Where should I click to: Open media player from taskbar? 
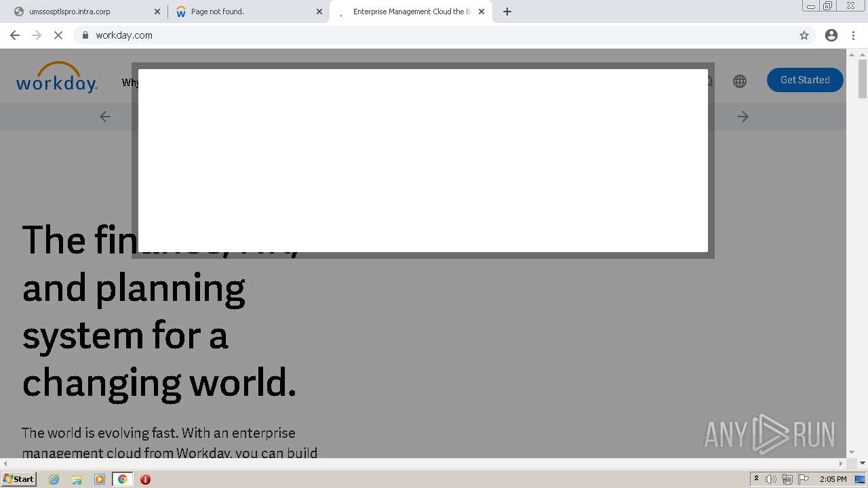100,479
